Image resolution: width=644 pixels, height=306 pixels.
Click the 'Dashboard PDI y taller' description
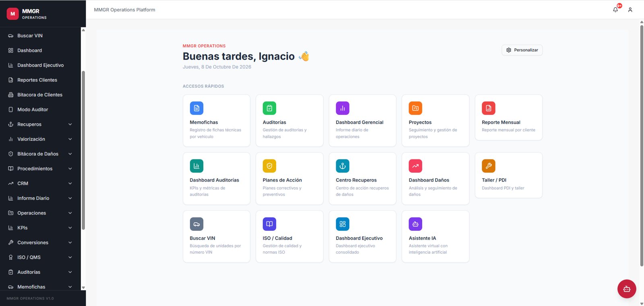point(503,188)
